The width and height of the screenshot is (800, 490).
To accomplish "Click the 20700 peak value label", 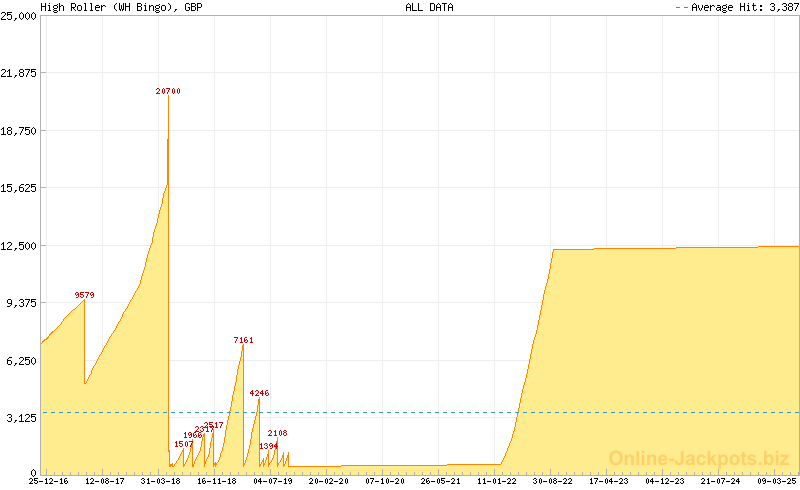I will (168, 91).
